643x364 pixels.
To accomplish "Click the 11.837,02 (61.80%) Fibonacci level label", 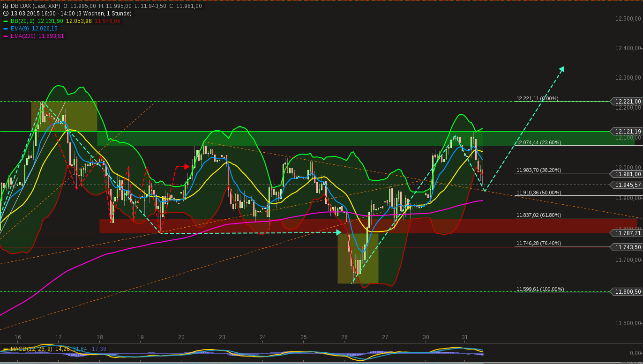I will (538, 215).
